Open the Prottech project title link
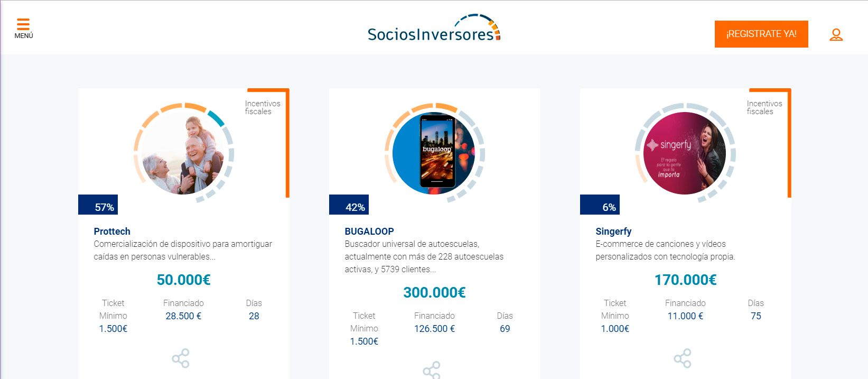The height and width of the screenshot is (379, 868). click(x=112, y=232)
